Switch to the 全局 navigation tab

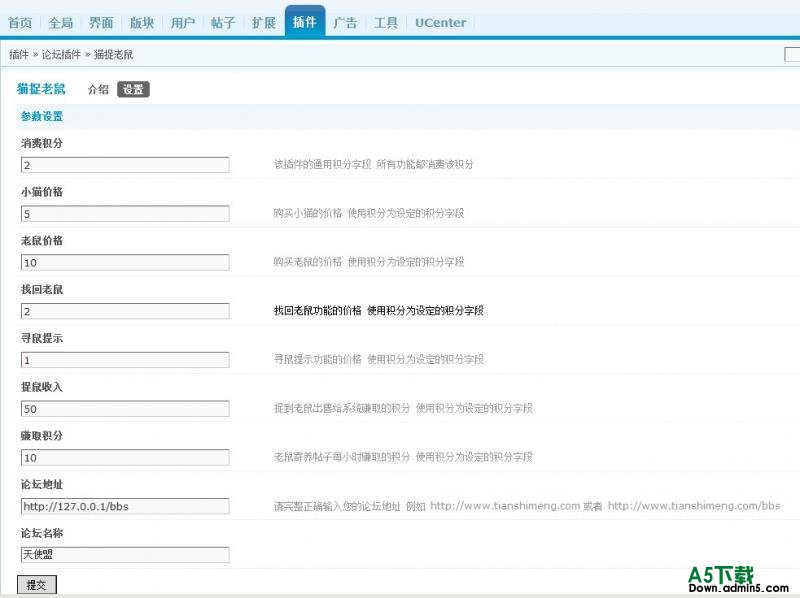coord(61,23)
